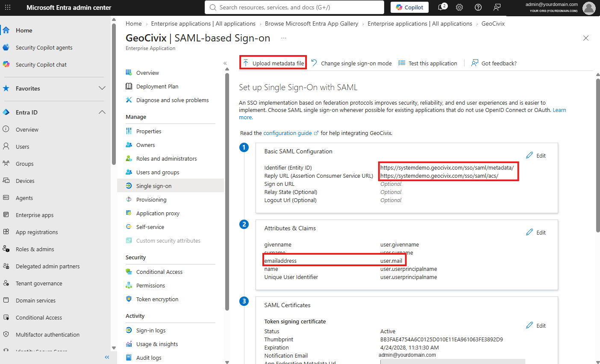This screenshot has width=600, height=364.
Task: Follow the Learn more link
Action: [x=559, y=110]
